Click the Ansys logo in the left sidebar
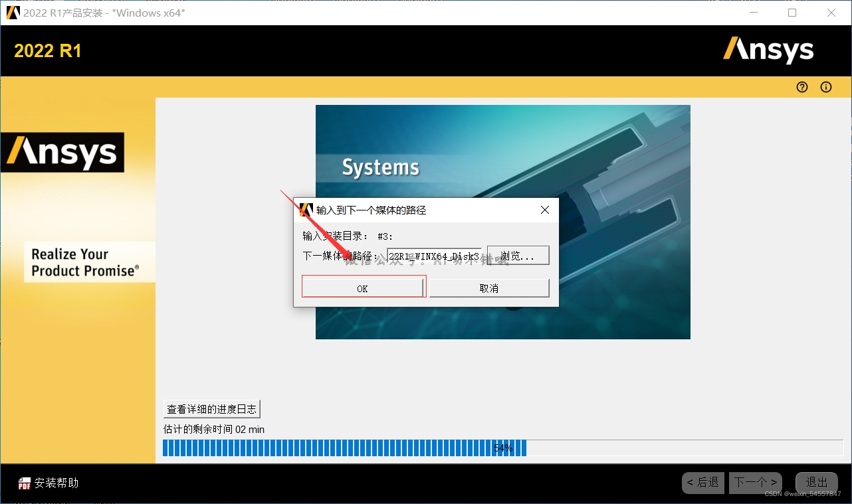This screenshot has height=504, width=852. coord(62,152)
